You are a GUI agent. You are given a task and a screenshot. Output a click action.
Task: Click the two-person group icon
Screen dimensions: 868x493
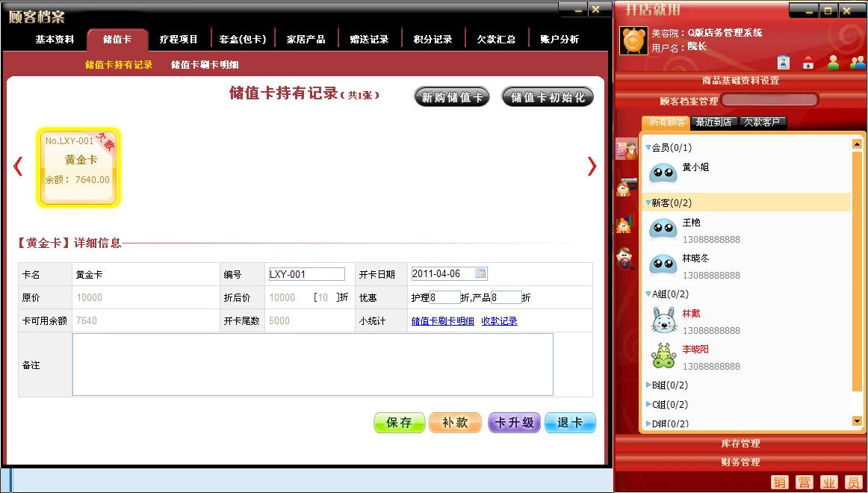point(857,62)
